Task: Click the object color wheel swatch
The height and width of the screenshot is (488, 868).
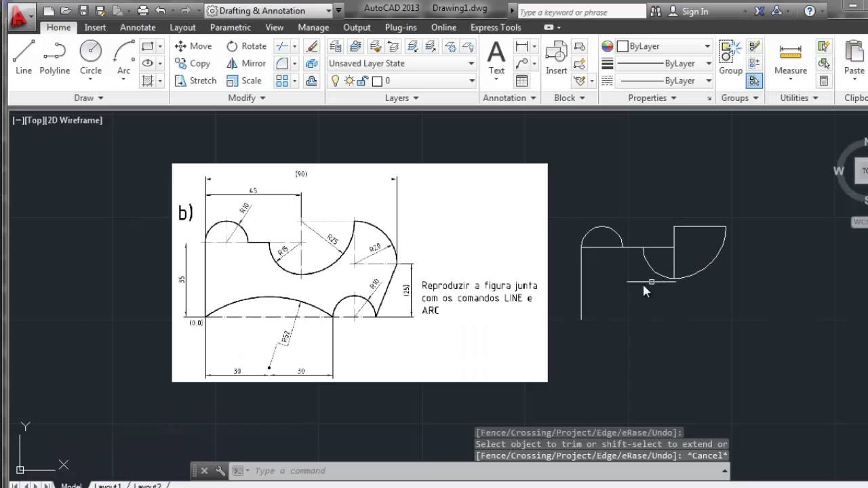Action: pyautogui.click(x=607, y=46)
